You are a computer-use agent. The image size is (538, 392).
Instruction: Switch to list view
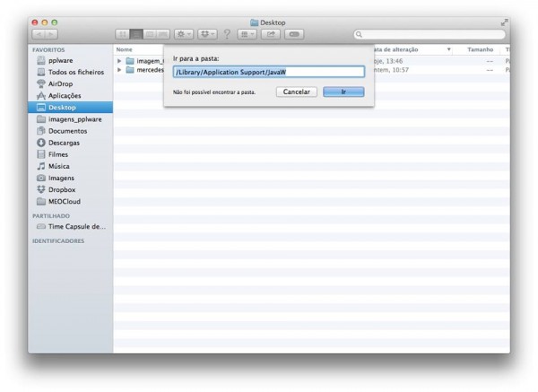pyautogui.click(x=136, y=34)
